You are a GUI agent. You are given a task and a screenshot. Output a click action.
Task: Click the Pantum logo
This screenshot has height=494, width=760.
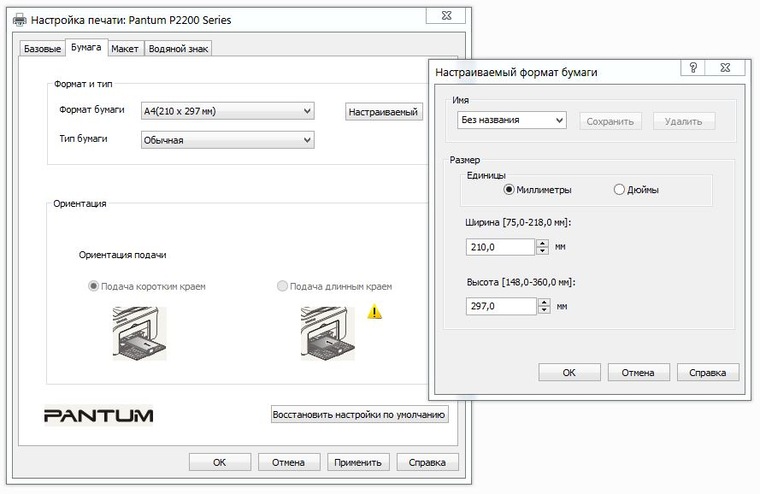99,415
